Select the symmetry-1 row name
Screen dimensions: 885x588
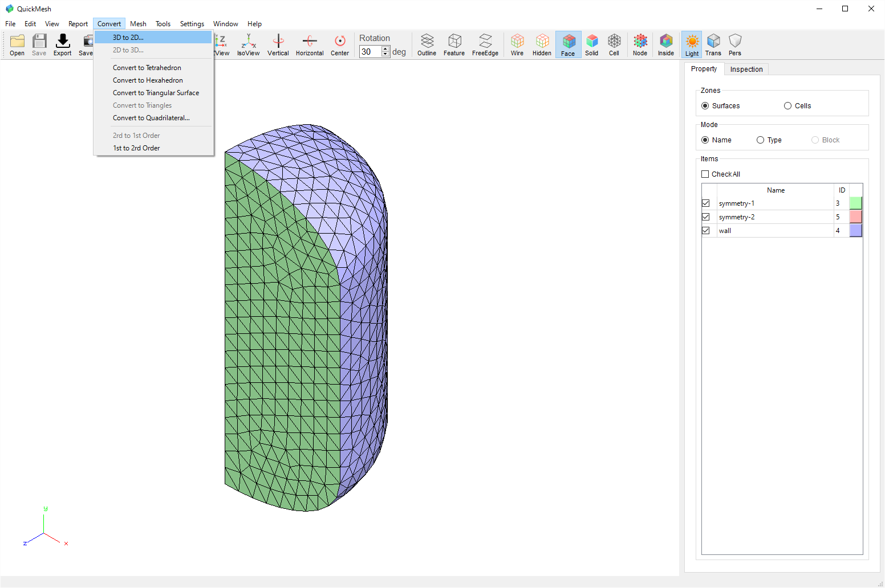737,203
